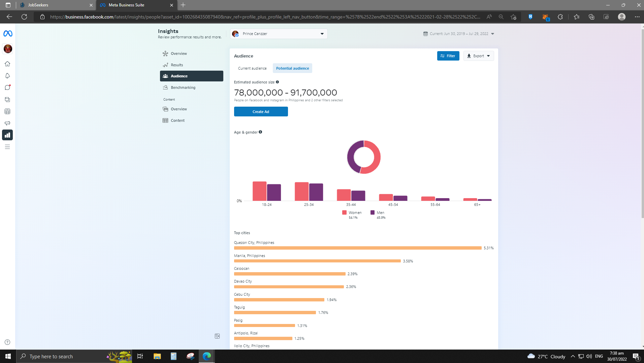The width and height of the screenshot is (644, 363).
Task: Open Edge Settings and more menu
Action: tap(637, 17)
